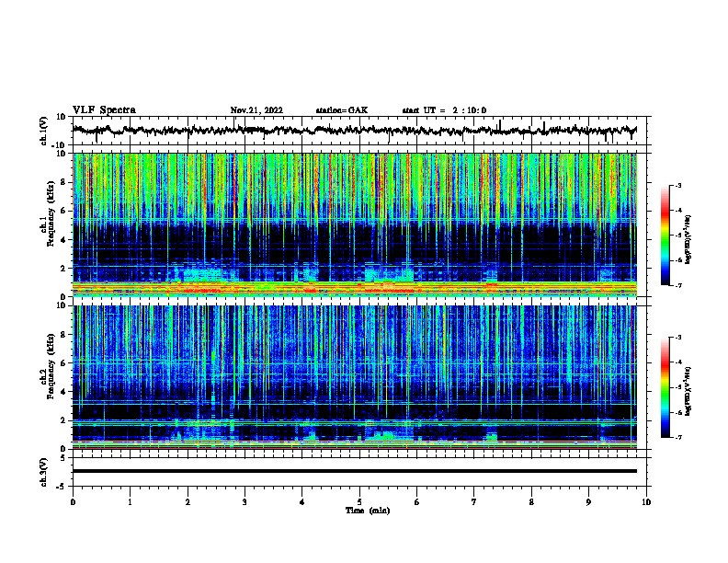Click time axis tick label "1"
Image resolution: width=728 pixels, height=563 pixels.
click(x=130, y=502)
